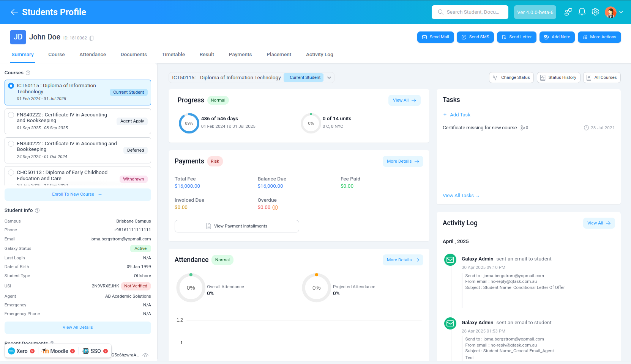Click the Student Info help icon
631x364 pixels.
coord(37,210)
